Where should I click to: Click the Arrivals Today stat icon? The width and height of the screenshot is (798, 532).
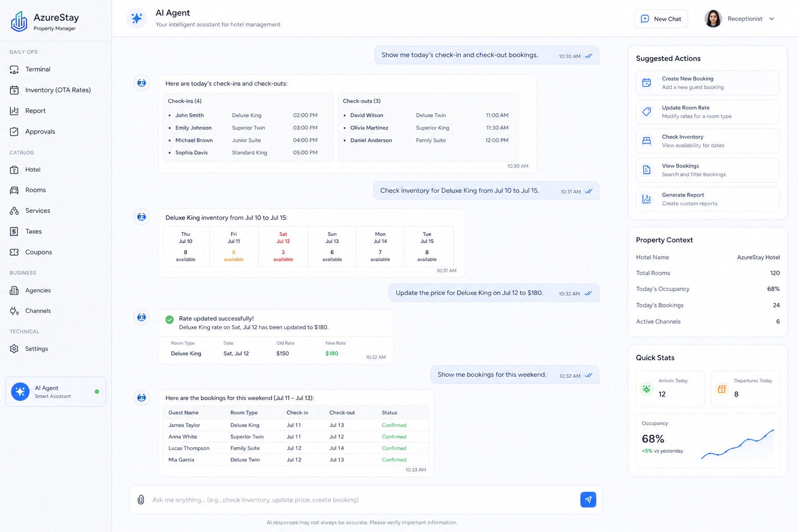646,389
